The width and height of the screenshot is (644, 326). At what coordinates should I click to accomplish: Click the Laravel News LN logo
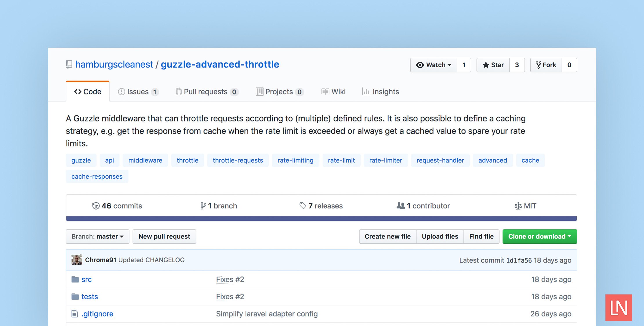pyautogui.click(x=618, y=308)
